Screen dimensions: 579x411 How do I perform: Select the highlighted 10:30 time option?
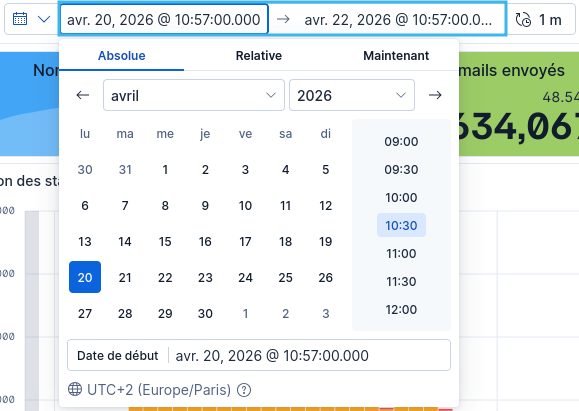coord(401,225)
